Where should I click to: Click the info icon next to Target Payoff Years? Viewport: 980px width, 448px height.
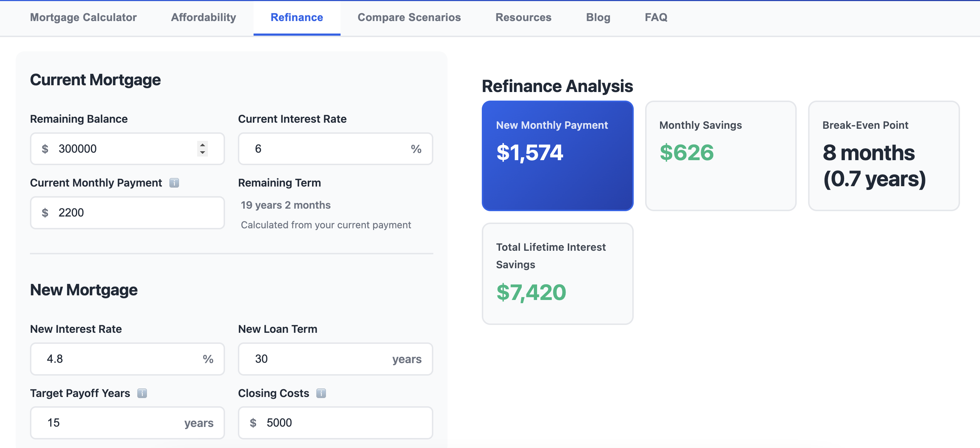point(142,393)
